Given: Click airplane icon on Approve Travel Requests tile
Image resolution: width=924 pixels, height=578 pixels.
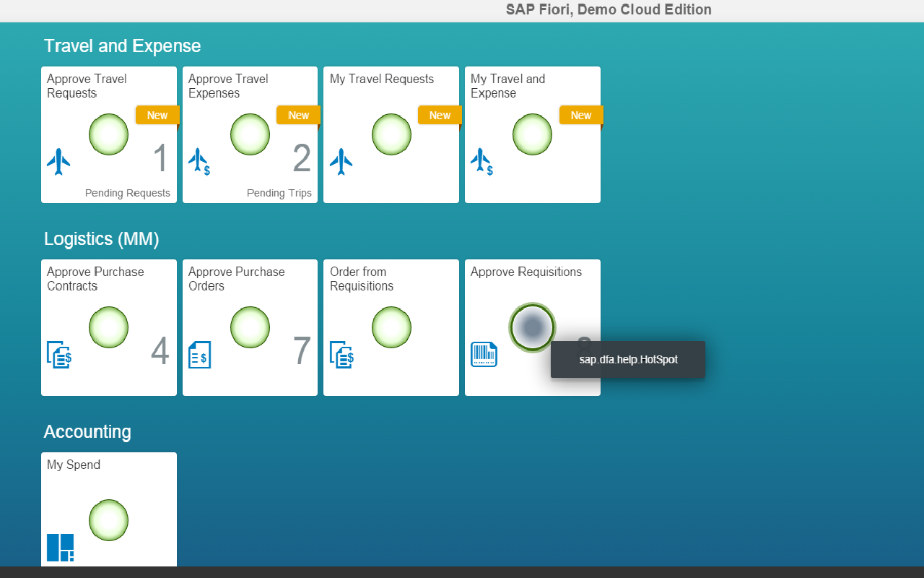Looking at the screenshot, I should click(58, 162).
